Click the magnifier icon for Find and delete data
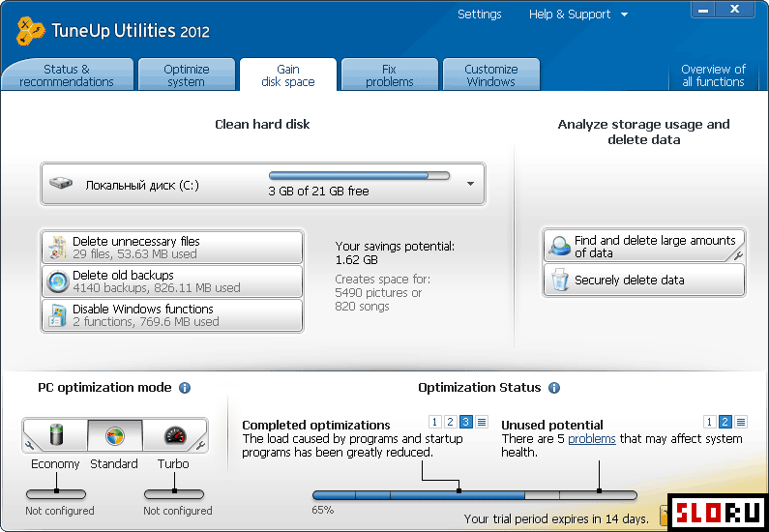This screenshot has height=532, width=769. [x=559, y=246]
